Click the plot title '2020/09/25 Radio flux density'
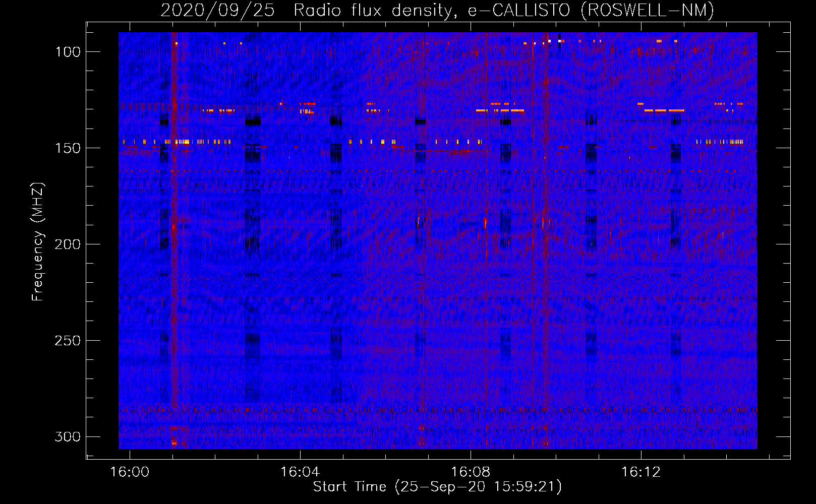This screenshot has height=504, width=816. [437, 10]
